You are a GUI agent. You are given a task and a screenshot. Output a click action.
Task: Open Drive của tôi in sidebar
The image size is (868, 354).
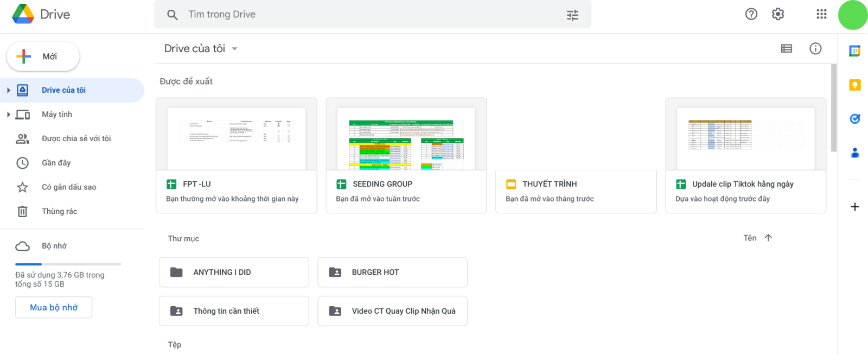72,90
